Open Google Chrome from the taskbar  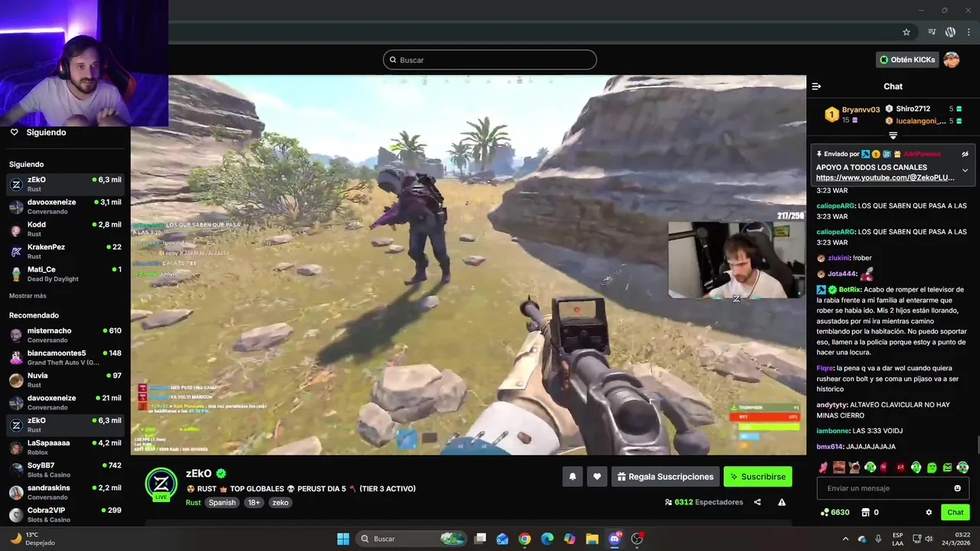coord(524,539)
